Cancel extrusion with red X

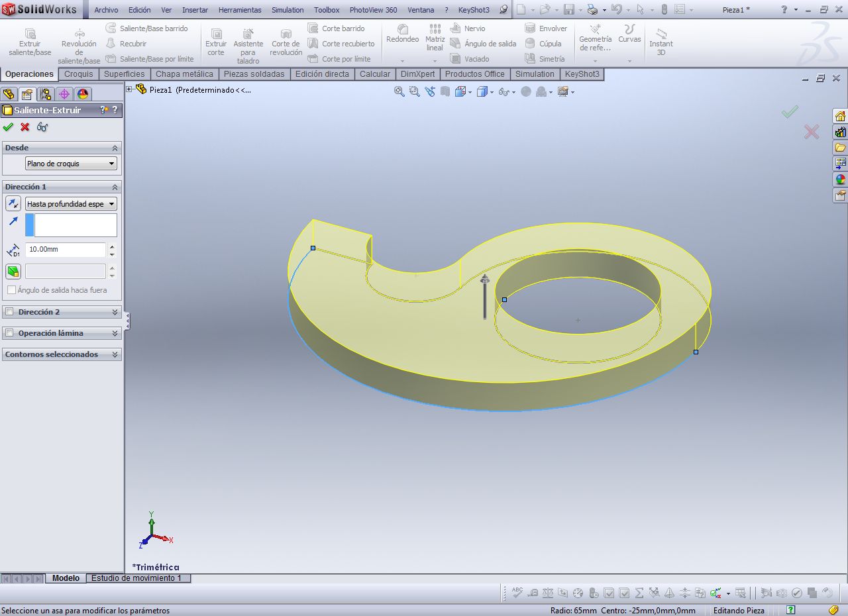tap(25, 127)
